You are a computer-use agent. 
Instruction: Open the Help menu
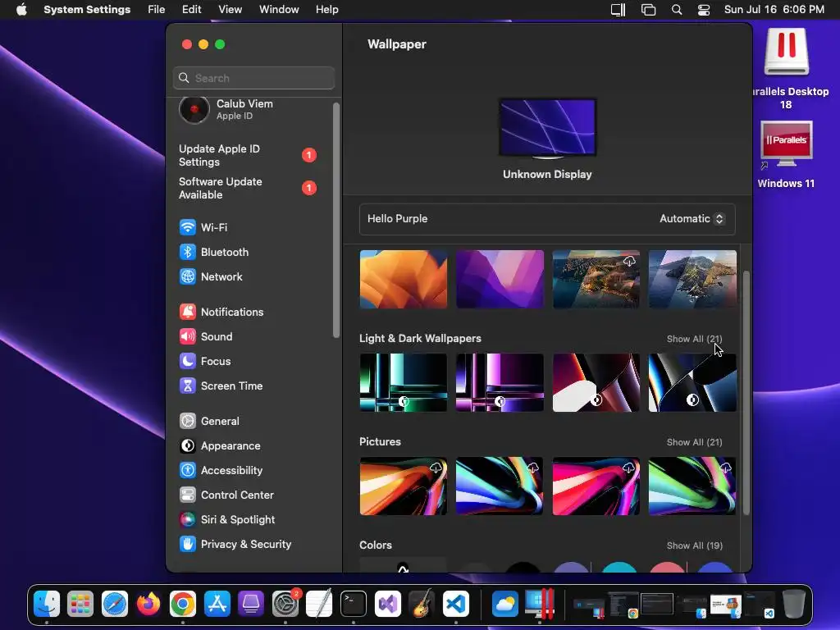pos(326,10)
